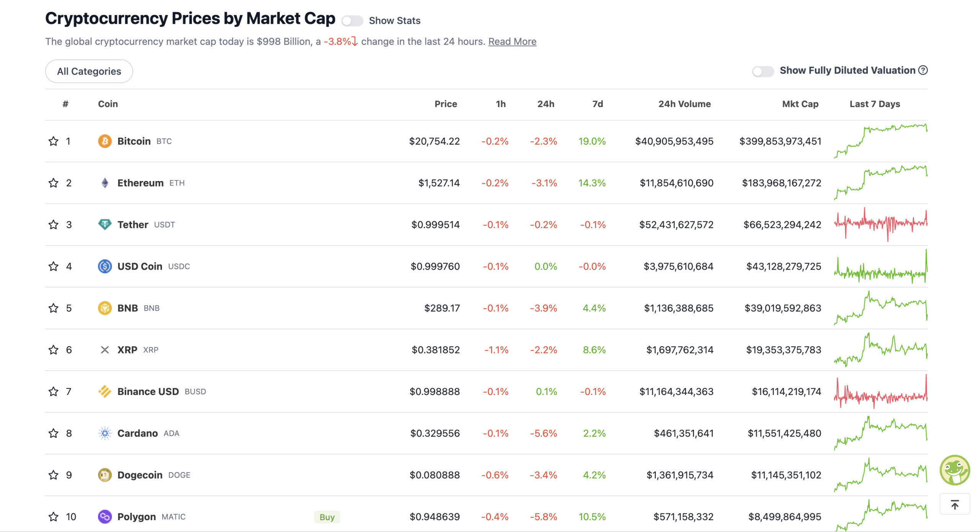This screenshot has width=980, height=532.
Task: Click the BNB logo icon
Action: (x=105, y=308)
